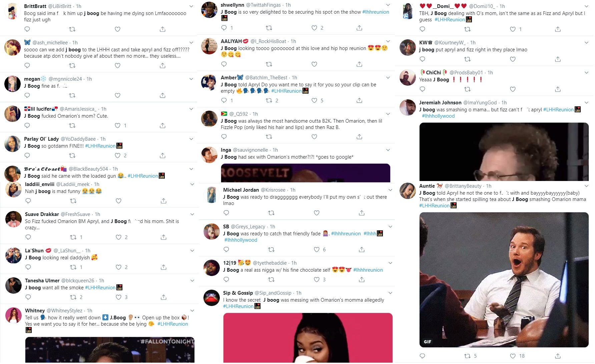Image resolution: width=595 pixels, height=364 pixels.
Task: Toggle like on lil lucifer's tweet
Action: pyautogui.click(x=117, y=126)
